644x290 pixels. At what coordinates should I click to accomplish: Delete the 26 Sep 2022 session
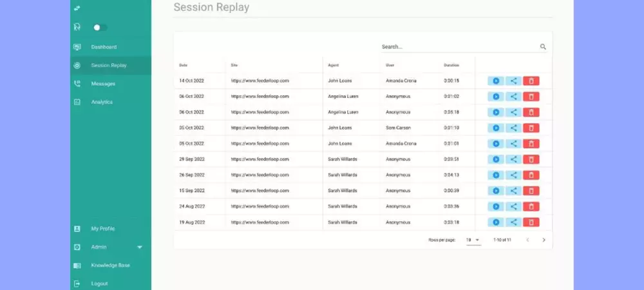point(531,175)
